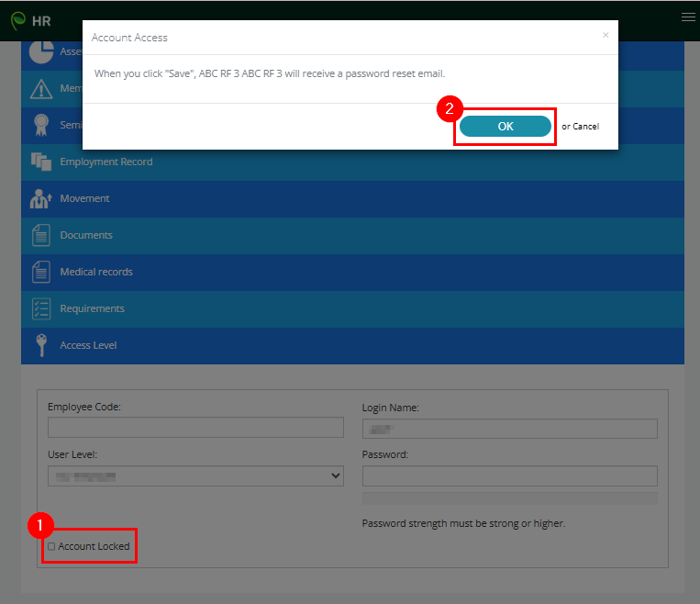
Task: Open the Documents section
Action: [352, 235]
